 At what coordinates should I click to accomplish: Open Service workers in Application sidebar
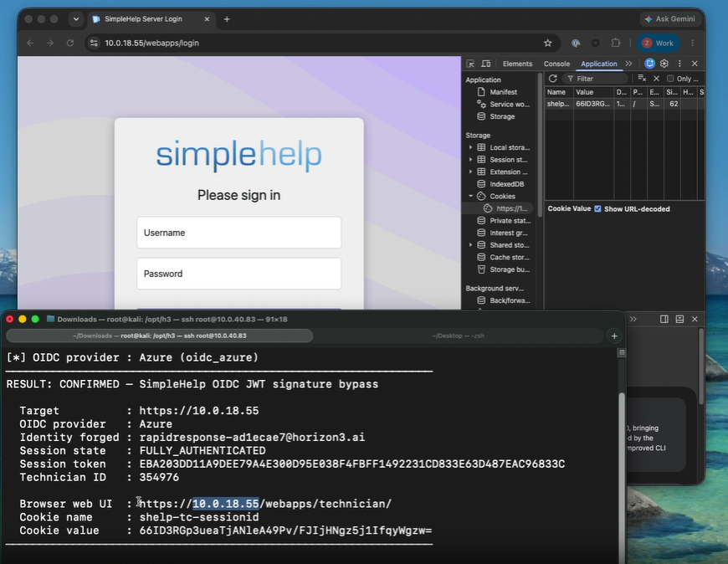coord(503,105)
